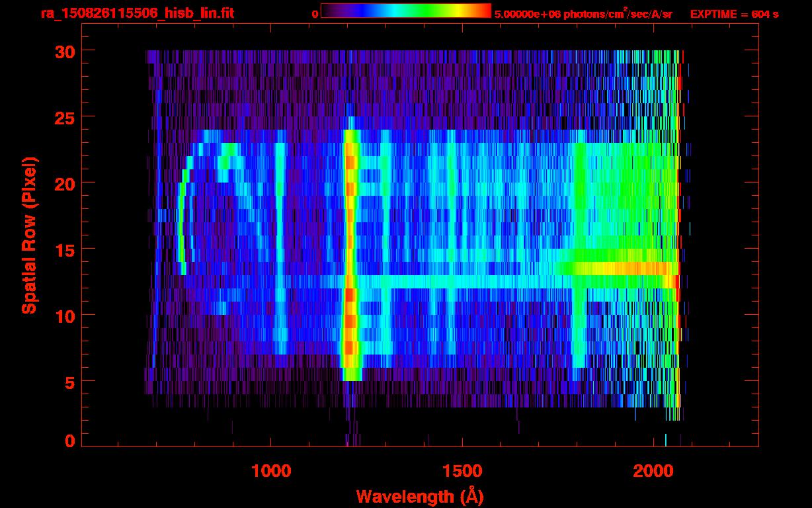Viewport: 812px width, 508px height.
Task: Click the 2000 wavelength tick label
Action: [x=653, y=471]
